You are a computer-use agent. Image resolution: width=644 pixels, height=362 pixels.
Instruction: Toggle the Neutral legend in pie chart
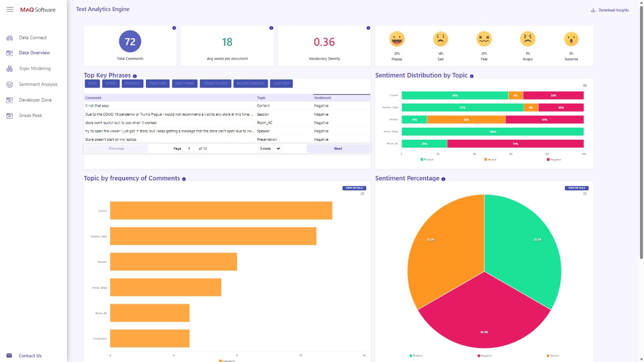(552, 355)
